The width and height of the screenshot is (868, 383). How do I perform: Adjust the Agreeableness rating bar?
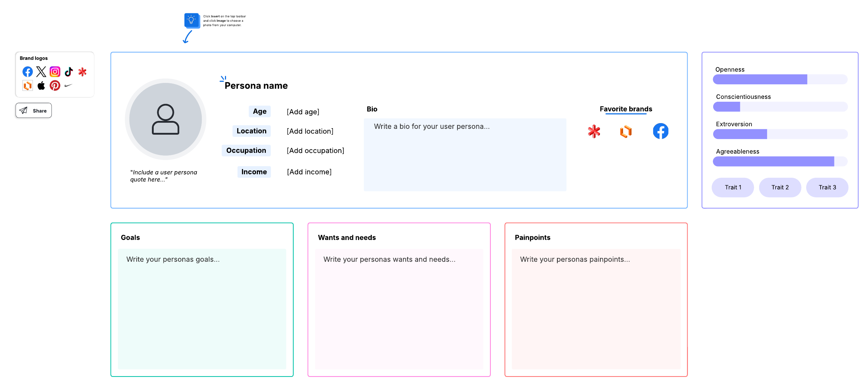pos(780,161)
